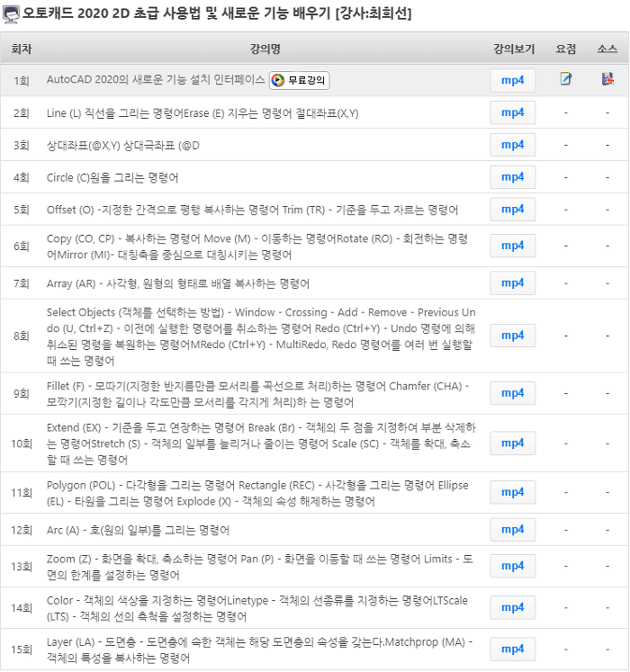Screen dimensions: 630x672
Task: Click the 1회 episode number cell
Action: click(x=22, y=81)
